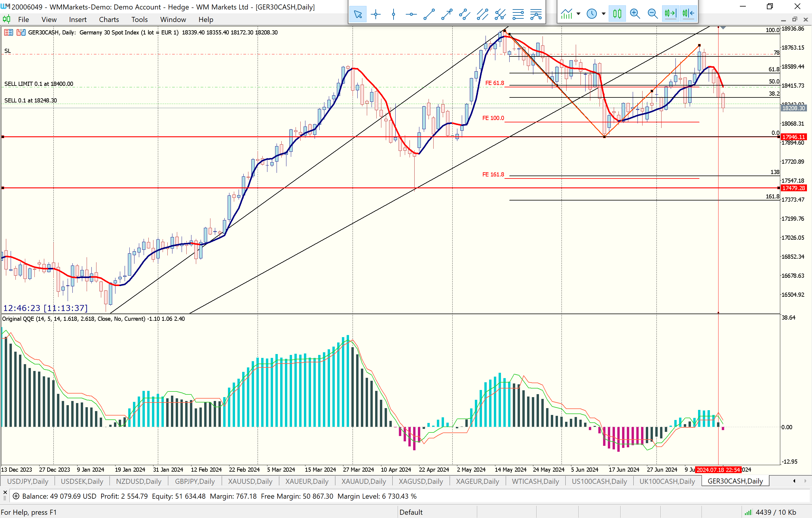Toggle chart shift to end
The image size is (812, 518).
(688, 13)
